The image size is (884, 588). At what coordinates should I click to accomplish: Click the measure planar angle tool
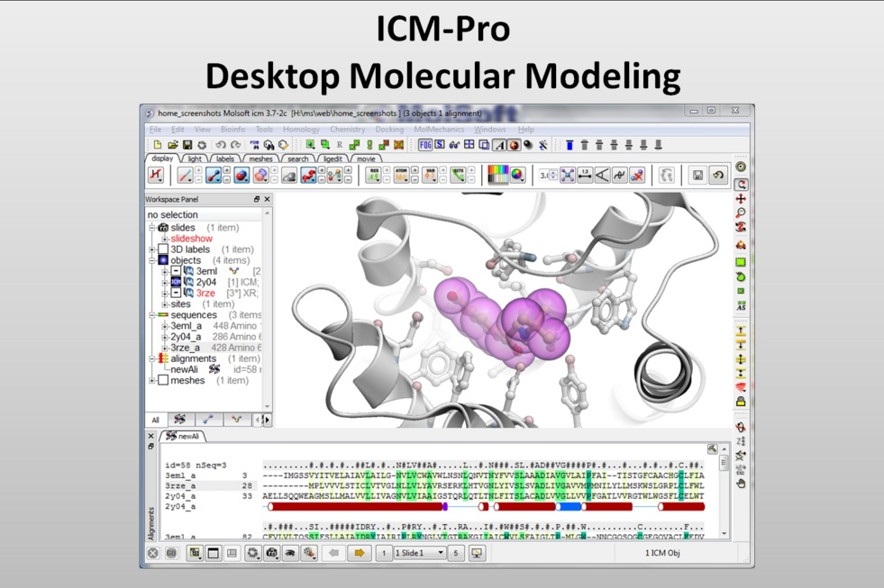(x=602, y=176)
